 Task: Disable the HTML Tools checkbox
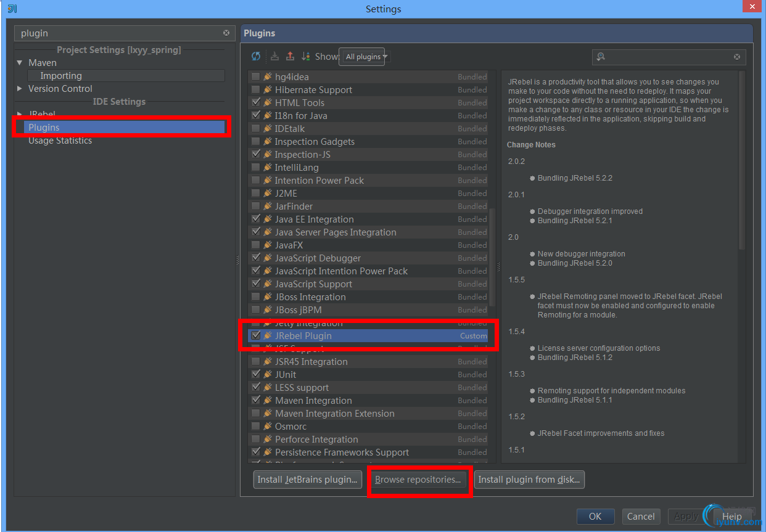tap(256, 102)
